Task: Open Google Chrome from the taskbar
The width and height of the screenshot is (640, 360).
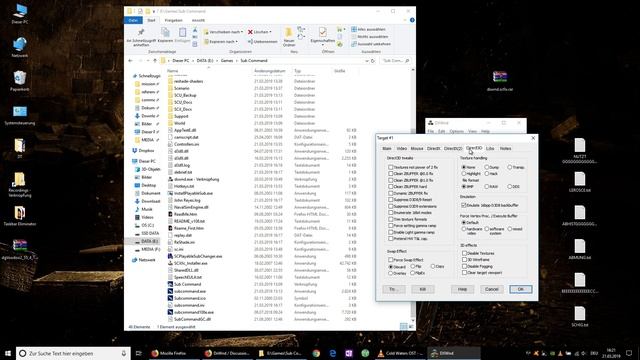Action: [x=316, y=353]
